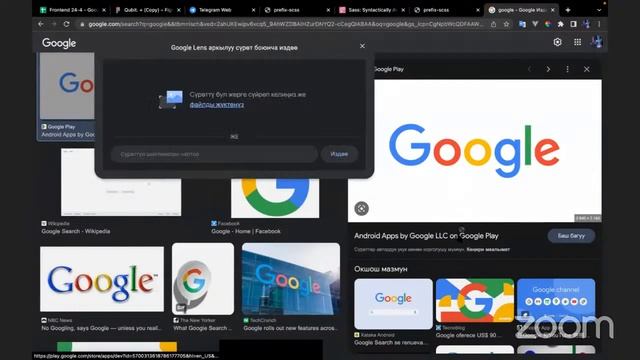
Task: Open The New Yorker Google thumbnail
Action: (203, 279)
